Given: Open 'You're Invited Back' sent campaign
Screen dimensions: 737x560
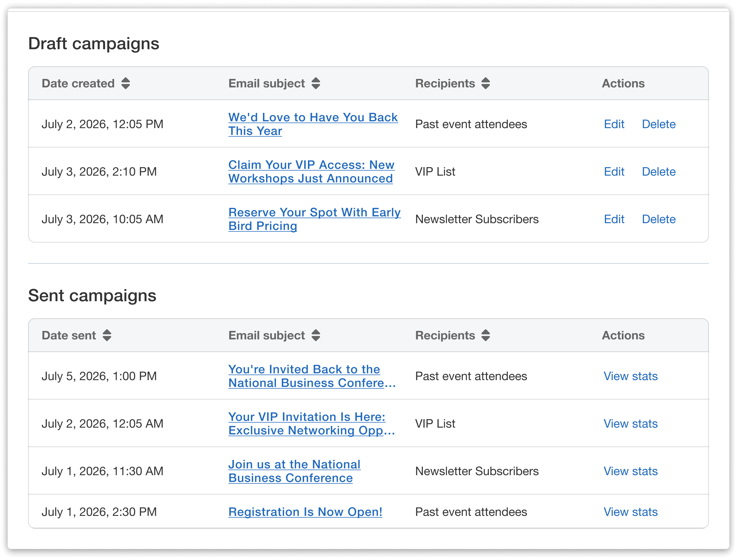Looking at the screenshot, I should (312, 376).
